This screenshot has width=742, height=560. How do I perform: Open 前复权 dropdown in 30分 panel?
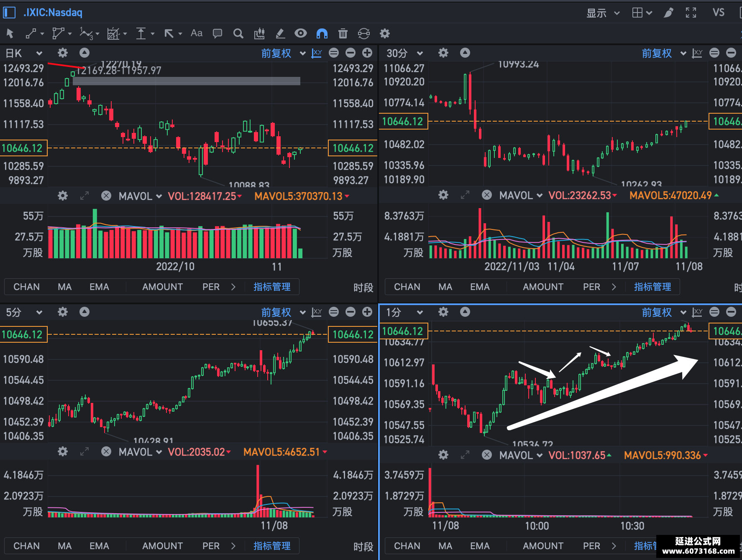pyautogui.click(x=664, y=53)
